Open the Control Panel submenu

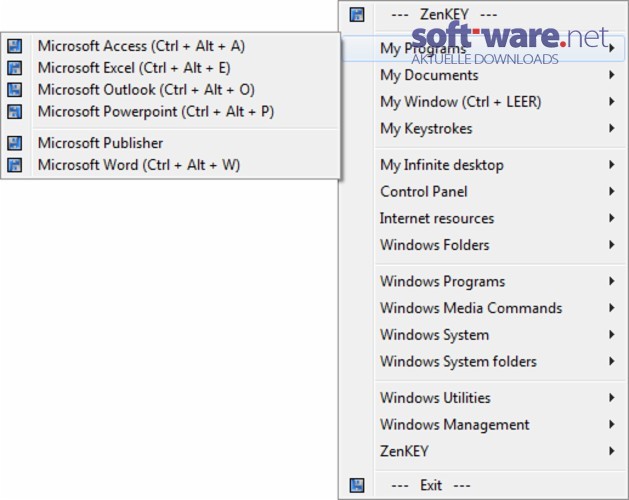tap(483, 192)
